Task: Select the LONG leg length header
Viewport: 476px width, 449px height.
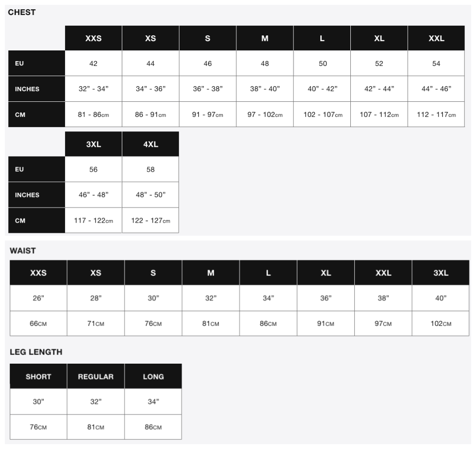Action: pos(153,376)
